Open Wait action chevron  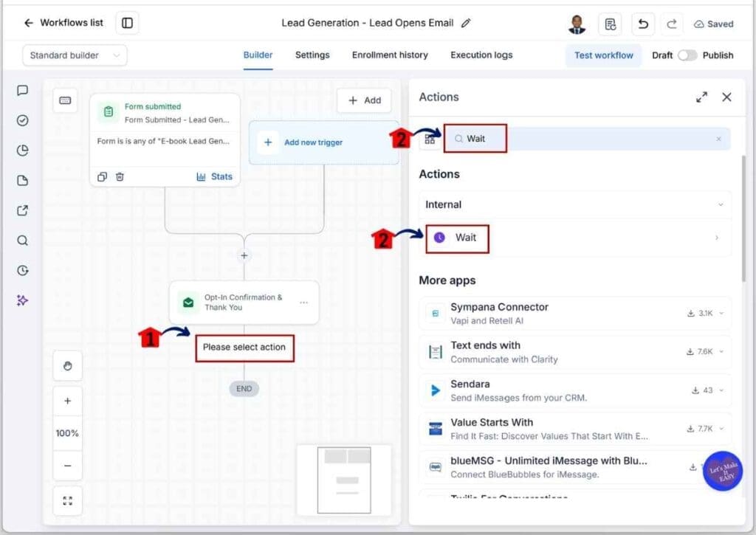(717, 238)
